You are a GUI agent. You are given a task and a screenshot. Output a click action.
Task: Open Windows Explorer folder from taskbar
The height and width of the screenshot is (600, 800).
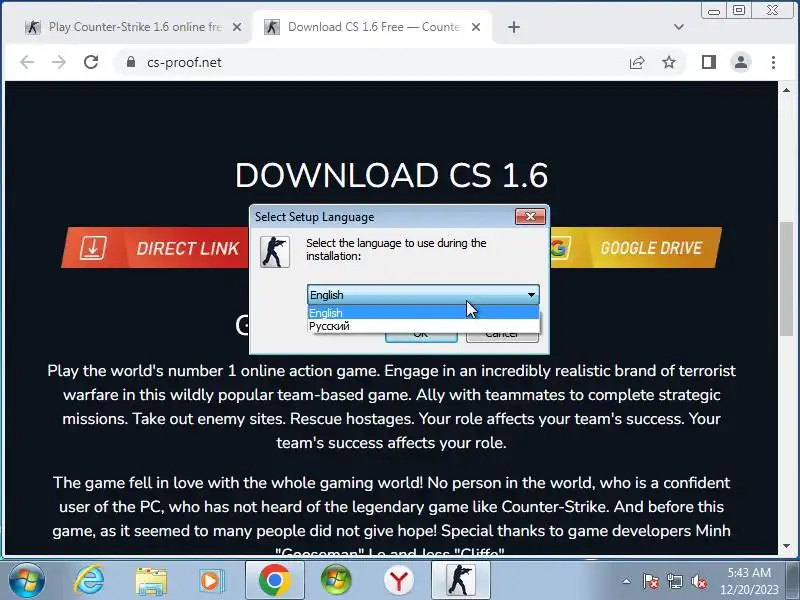coord(151,581)
